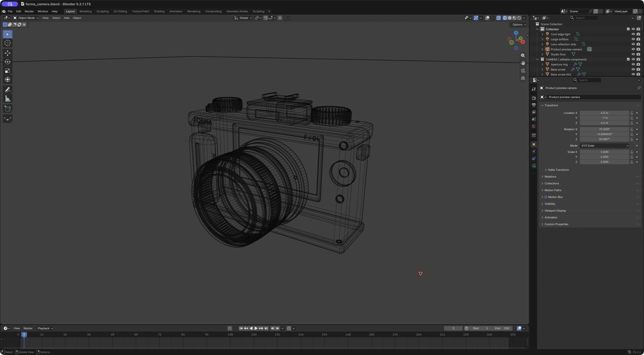Viewport: 644px width, 355px height.
Task: Open the Physics properties tab
Action: (534, 152)
